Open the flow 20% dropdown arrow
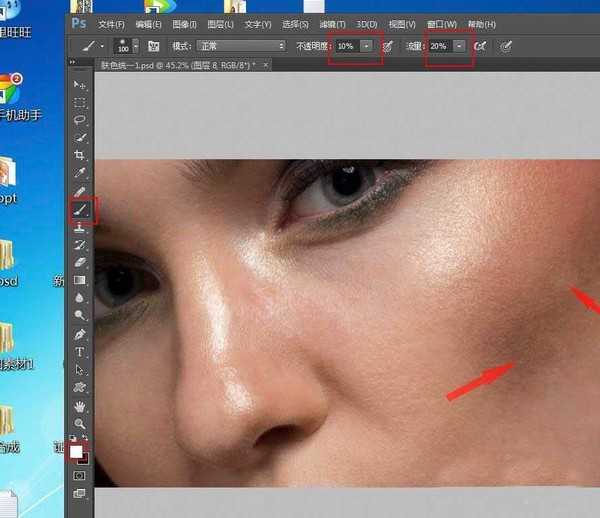 click(x=459, y=46)
